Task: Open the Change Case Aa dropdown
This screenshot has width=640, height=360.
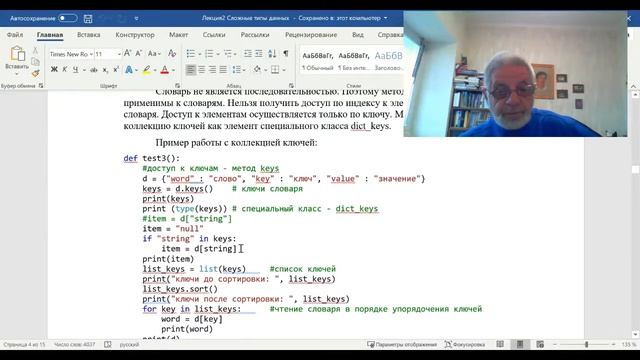Action: pos(154,53)
